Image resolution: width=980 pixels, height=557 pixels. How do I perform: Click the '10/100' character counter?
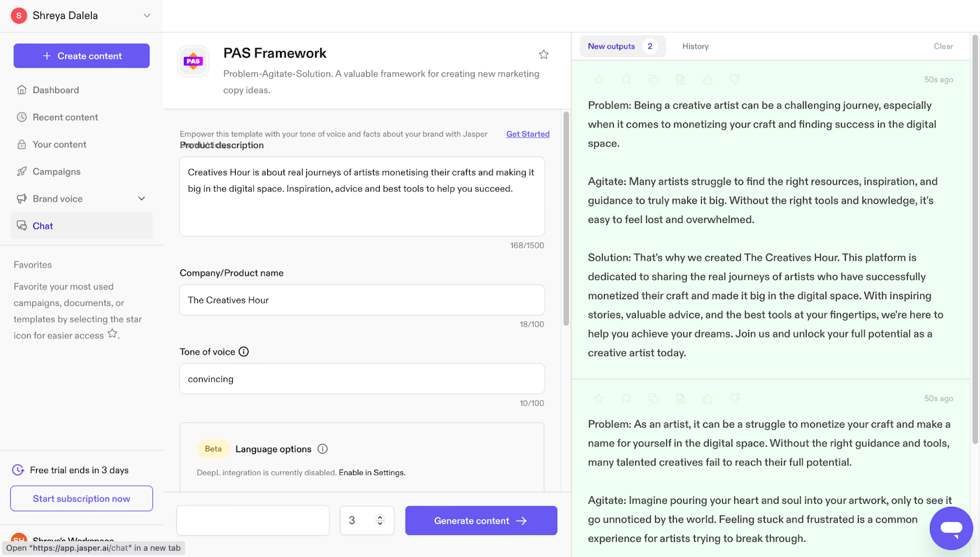pyautogui.click(x=532, y=403)
